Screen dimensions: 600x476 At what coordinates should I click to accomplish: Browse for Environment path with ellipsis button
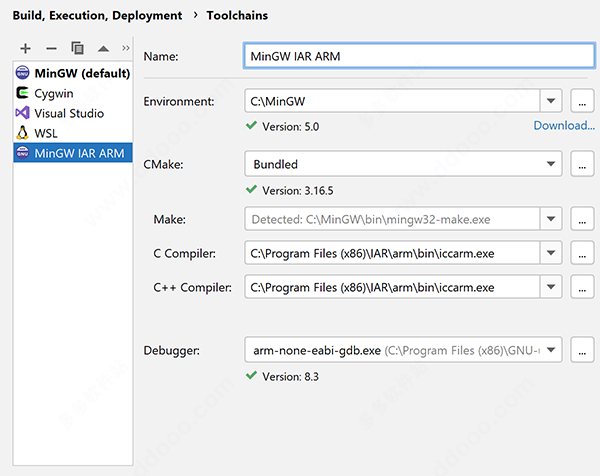(x=582, y=101)
